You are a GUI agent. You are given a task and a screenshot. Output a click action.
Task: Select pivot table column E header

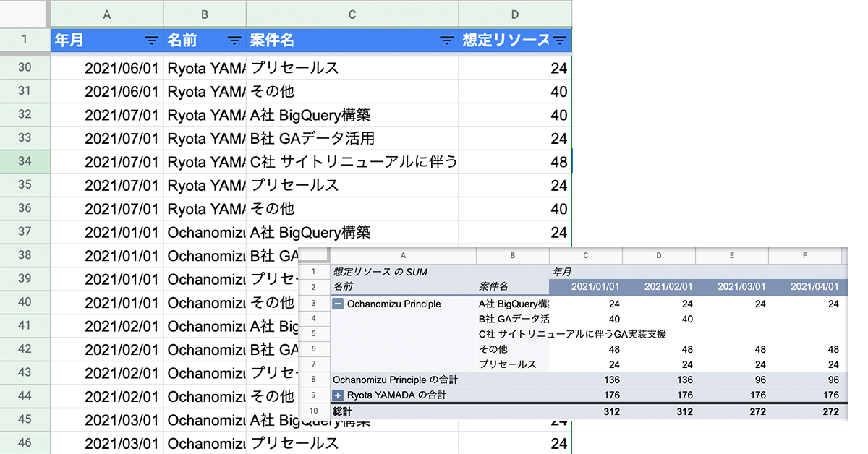(731, 255)
